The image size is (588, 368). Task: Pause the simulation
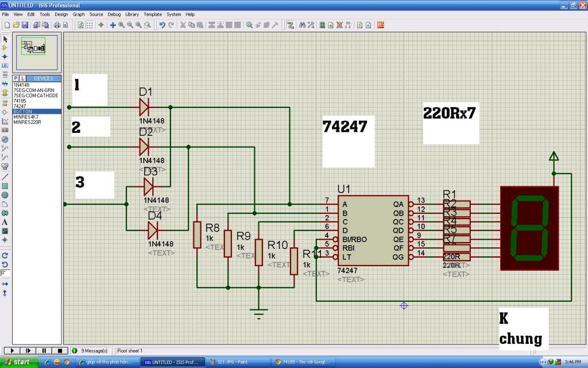pyautogui.click(x=44, y=350)
